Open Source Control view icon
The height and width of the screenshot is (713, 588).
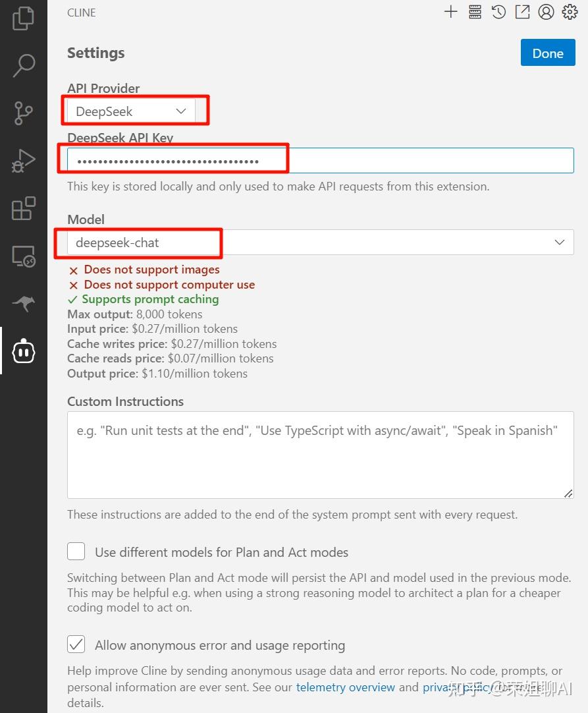pos(24,113)
